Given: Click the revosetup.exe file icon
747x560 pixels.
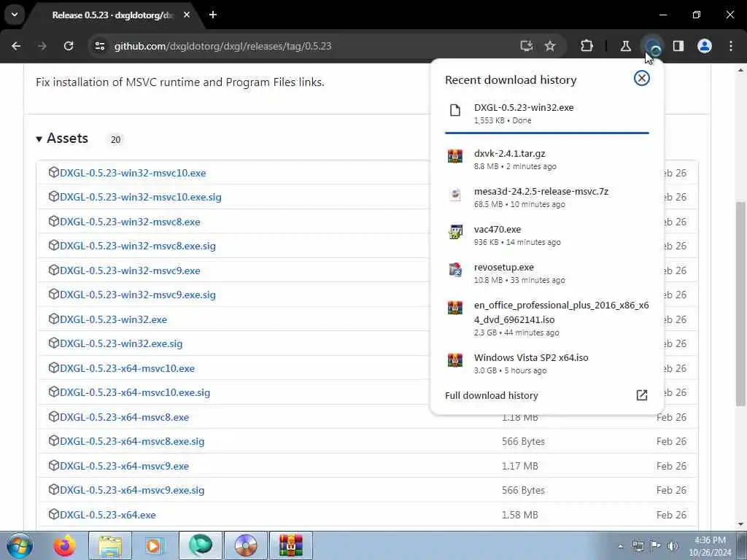Looking at the screenshot, I should [455, 270].
